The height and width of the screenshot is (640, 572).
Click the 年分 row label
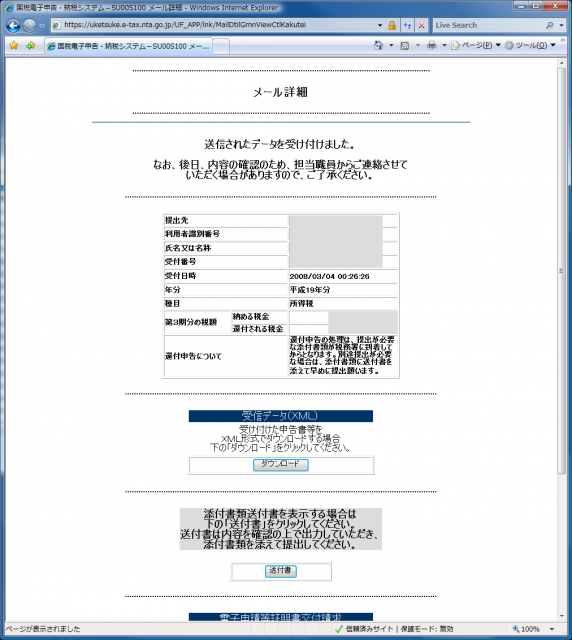(172, 290)
